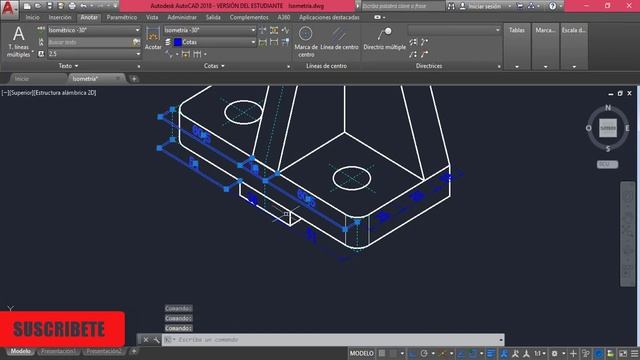
Task: Select the multiline text tool (T. líneas múltiples)
Action: click(18, 41)
